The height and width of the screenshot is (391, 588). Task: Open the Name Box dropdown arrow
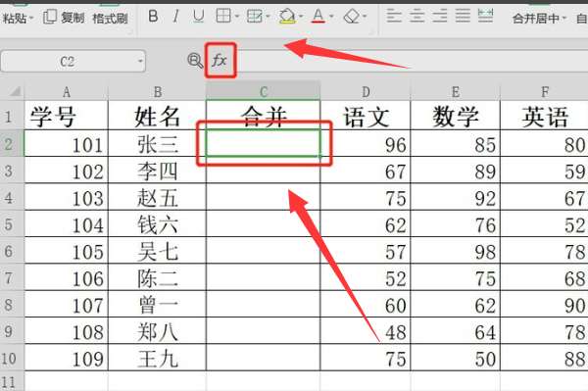[x=140, y=61]
